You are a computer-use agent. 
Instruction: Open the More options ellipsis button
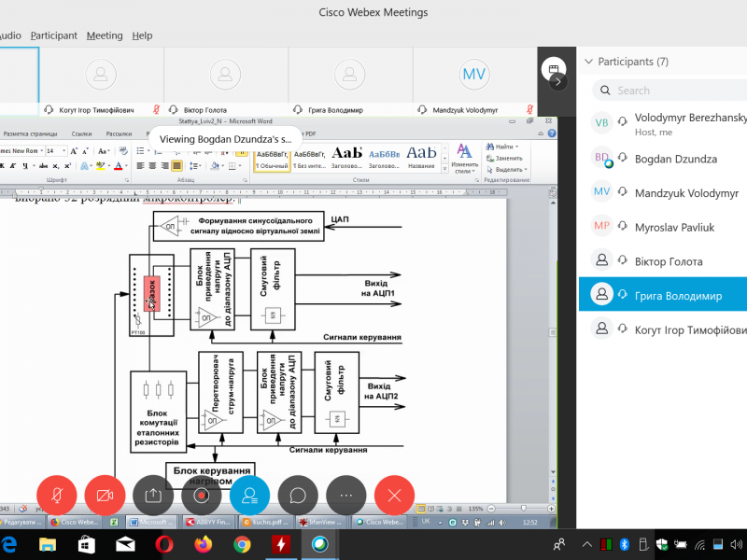coord(346,495)
